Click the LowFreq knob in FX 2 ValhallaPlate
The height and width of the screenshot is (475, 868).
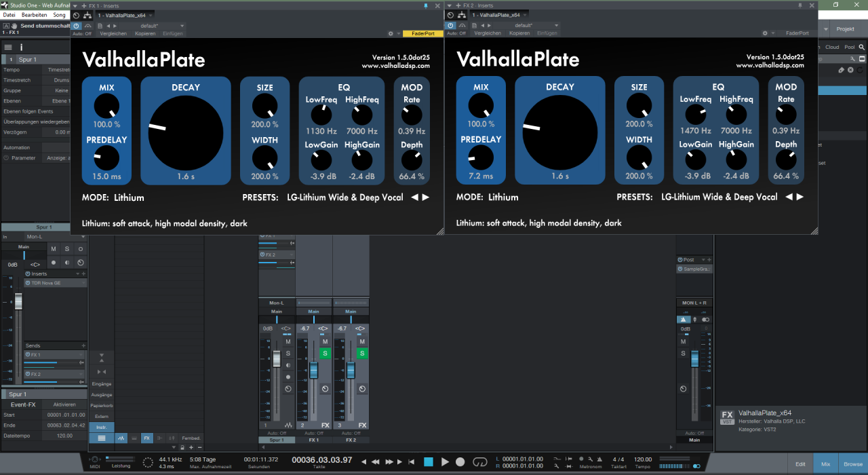(695, 115)
